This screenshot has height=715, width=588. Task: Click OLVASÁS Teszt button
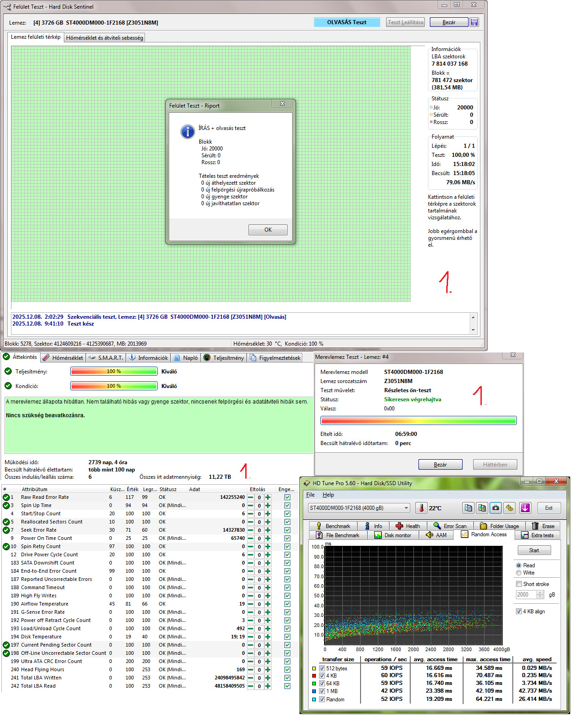pos(346,22)
